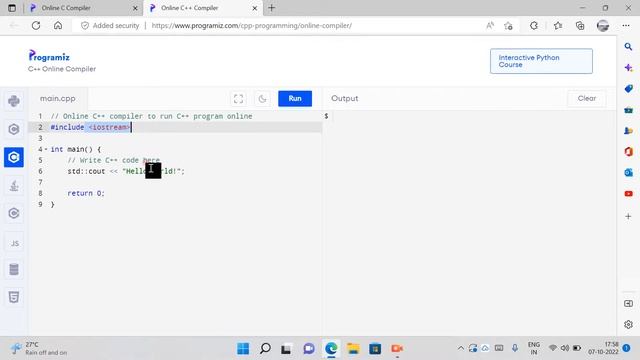Select the highlighted C++ compiler sidebar icon
The height and width of the screenshot is (360, 640).
point(14,157)
